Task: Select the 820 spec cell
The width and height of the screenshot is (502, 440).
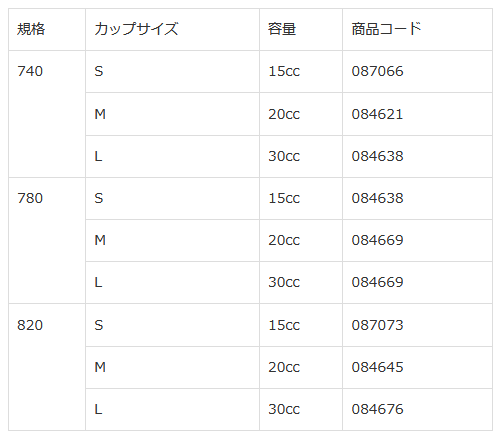Action: [47, 367]
